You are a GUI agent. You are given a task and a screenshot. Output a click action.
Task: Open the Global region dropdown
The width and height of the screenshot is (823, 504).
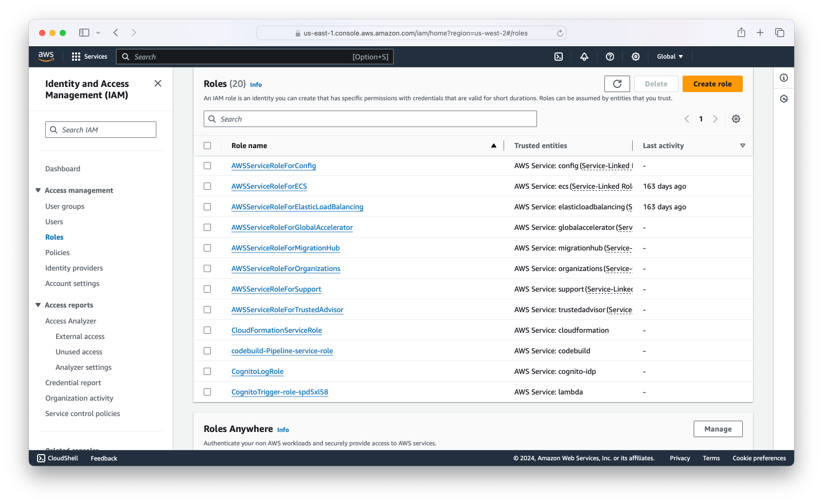click(670, 57)
